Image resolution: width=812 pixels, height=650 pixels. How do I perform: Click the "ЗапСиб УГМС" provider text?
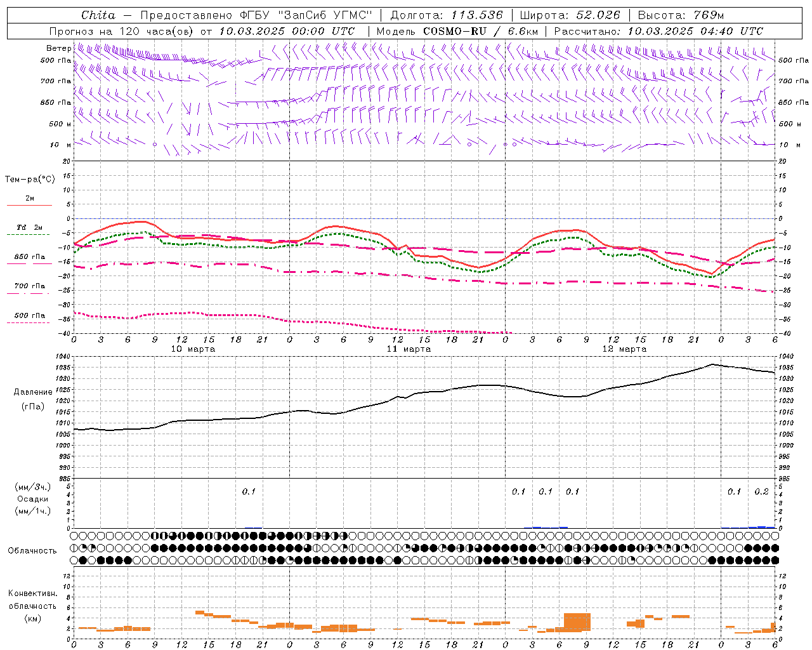325,15
